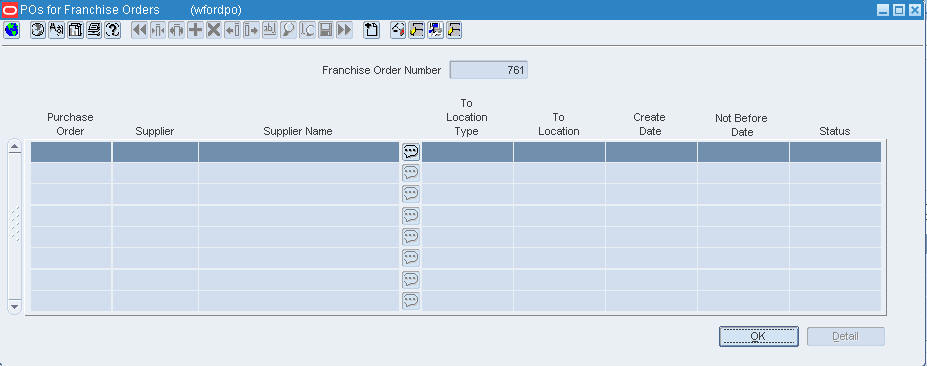Click the floppy disk save icon

(325, 30)
